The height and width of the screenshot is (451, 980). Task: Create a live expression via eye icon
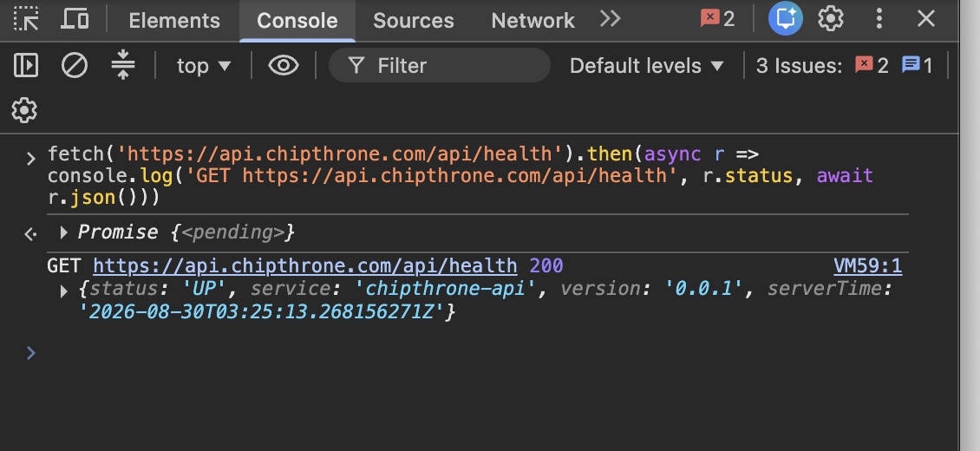[284, 66]
